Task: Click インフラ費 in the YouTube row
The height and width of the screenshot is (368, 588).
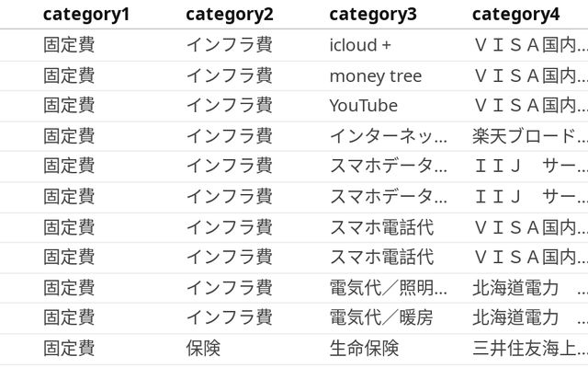Action: point(229,106)
